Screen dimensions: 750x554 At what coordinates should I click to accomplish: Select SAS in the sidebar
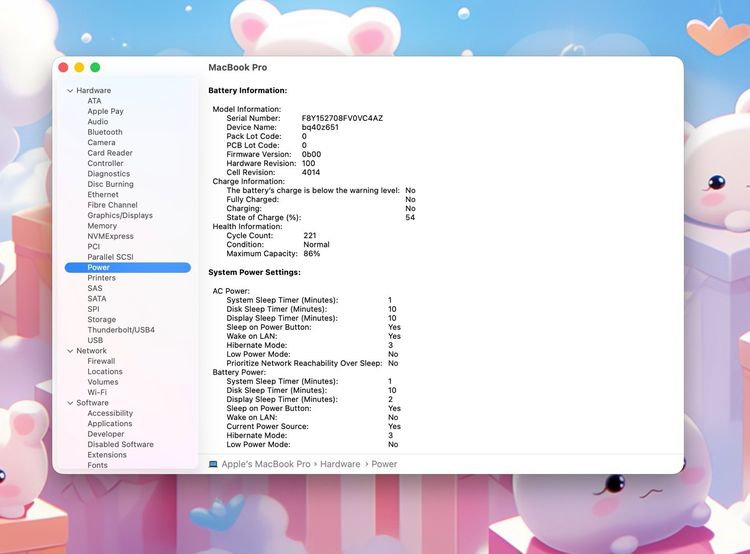95,288
